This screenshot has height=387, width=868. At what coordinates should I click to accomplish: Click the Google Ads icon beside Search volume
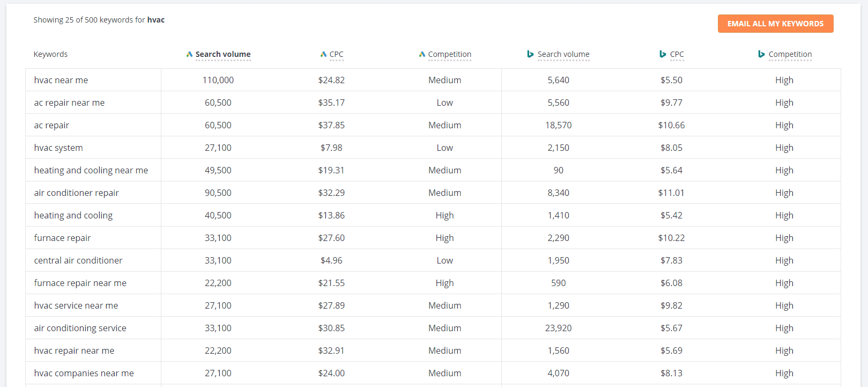coord(189,54)
